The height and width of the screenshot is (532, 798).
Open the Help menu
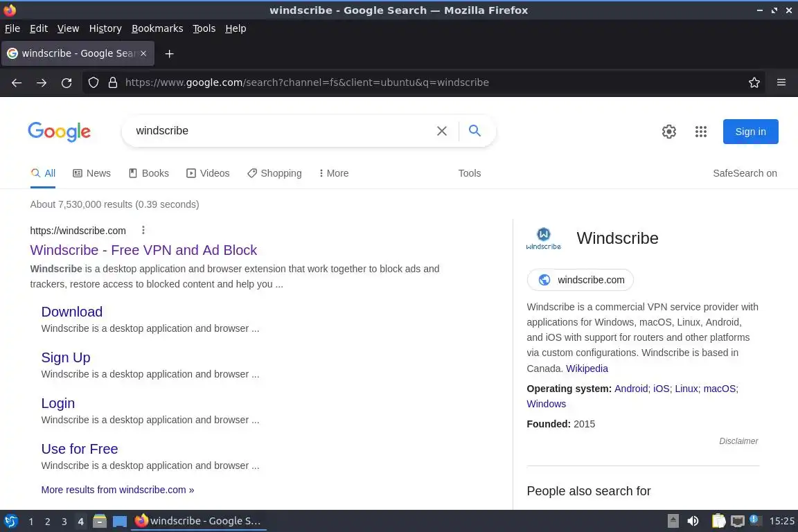pos(236,28)
